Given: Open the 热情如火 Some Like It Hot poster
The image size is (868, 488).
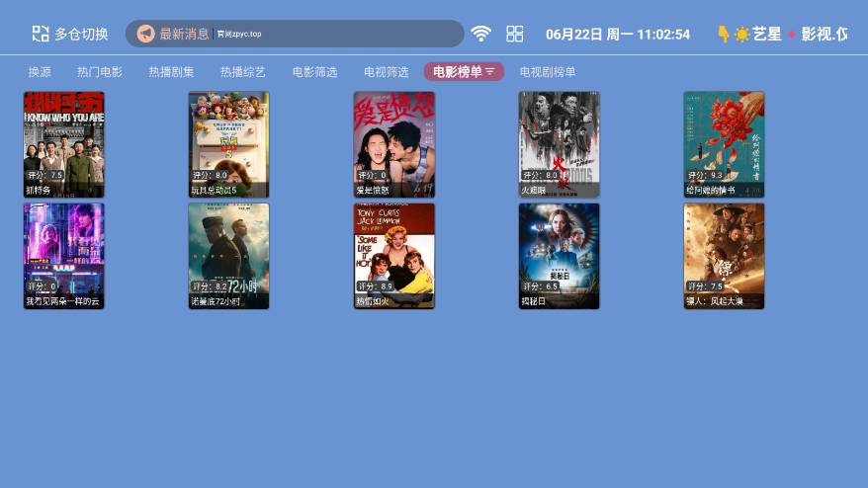Looking at the screenshot, I should coord(394,256).
